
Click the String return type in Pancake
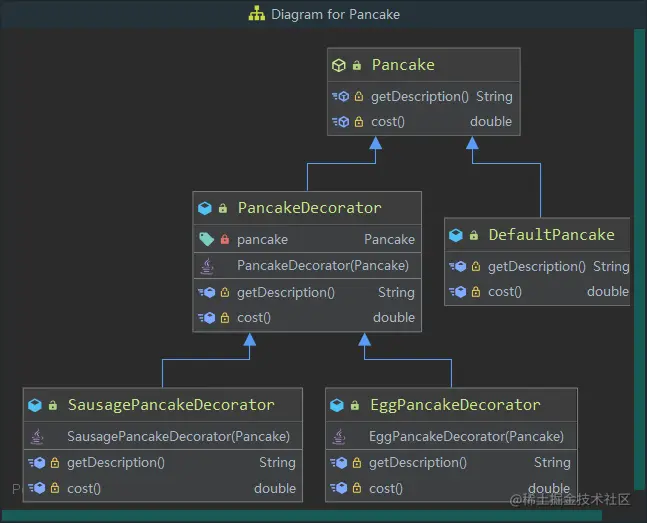494,97
